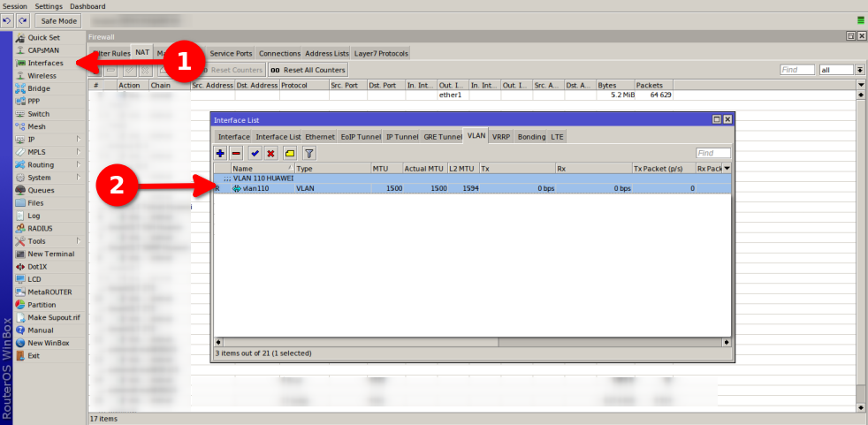Click the yellow Comment icon
Screen dimensions: 868x425
pos(290,153)
